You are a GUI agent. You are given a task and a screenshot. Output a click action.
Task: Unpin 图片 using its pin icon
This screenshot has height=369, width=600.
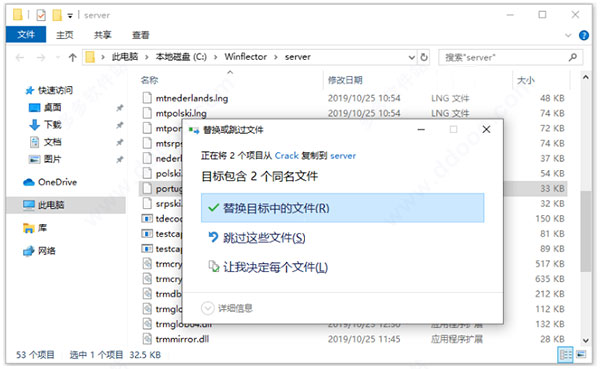pyautogui.click(x=120, y=159)
